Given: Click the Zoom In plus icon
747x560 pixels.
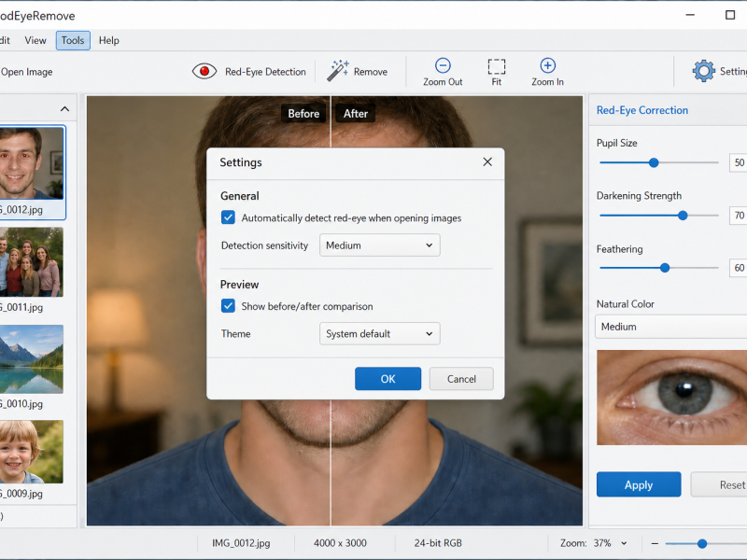Looking at the screenshot, I should pos(547,65).
